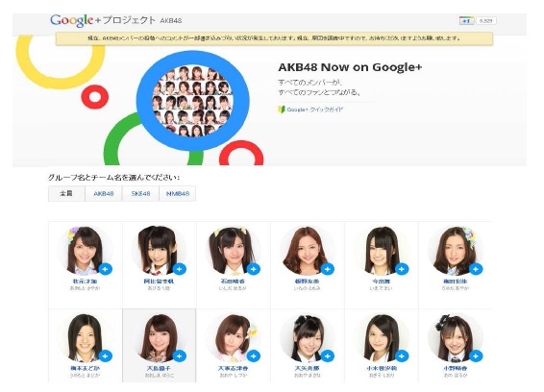The image size is (544, 392).
Task: Click the hiragana reading うめもと まどか
Action: tap(85, 376)
